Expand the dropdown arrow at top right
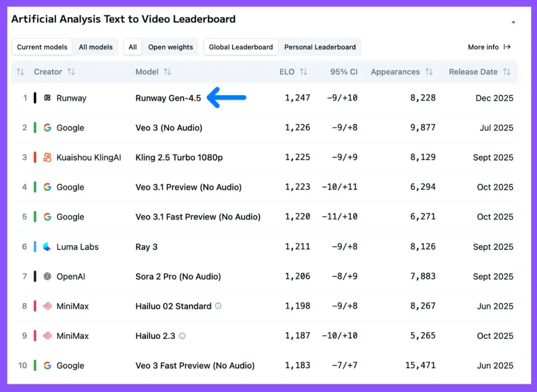537x392 pixels. pos(513,23)
